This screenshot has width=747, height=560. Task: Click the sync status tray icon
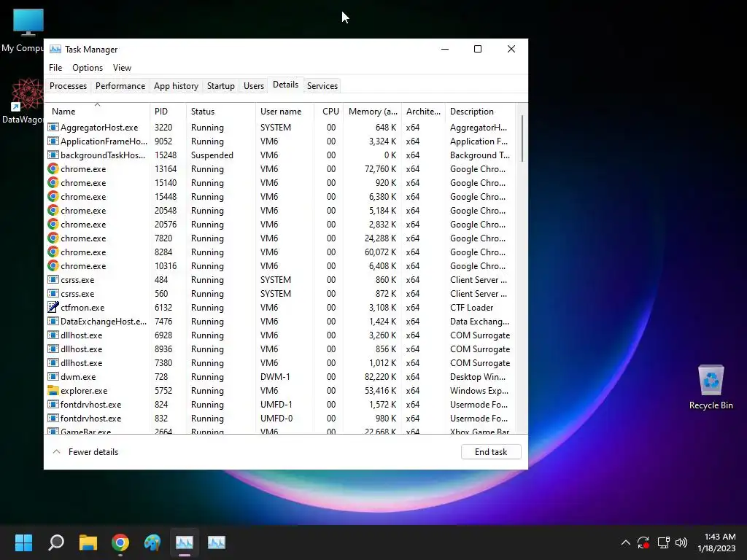click(x=643, y=542)
